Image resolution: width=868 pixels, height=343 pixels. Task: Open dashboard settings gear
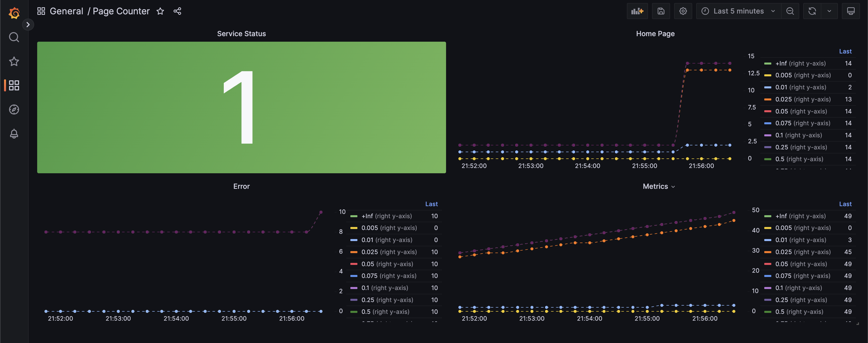coord(683,11)
